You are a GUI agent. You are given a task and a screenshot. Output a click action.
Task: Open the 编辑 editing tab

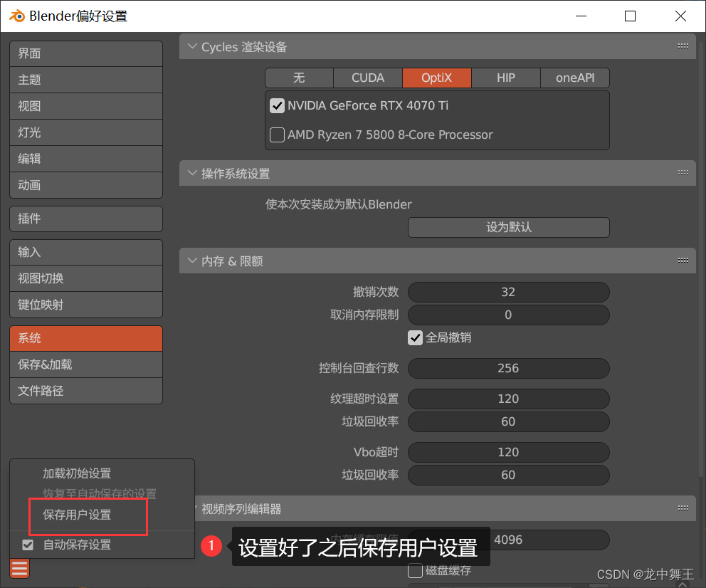pyautogui.click(x=86, y=159)
